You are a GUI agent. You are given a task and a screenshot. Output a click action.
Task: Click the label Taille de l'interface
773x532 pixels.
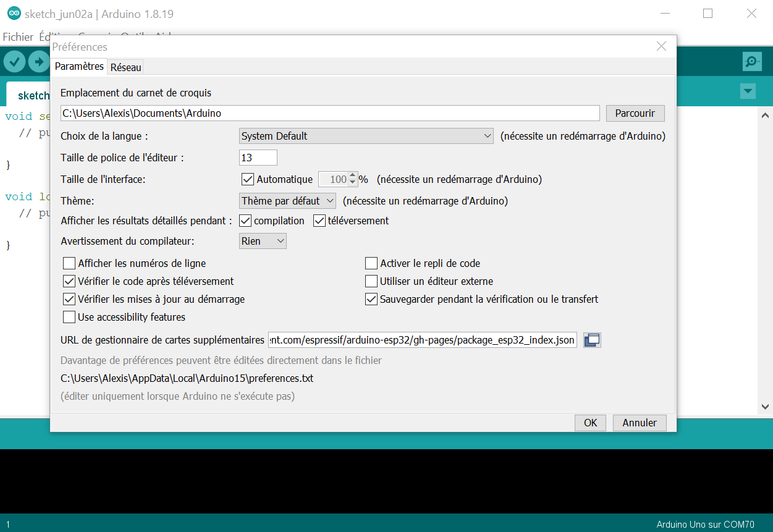pos(103,180)
